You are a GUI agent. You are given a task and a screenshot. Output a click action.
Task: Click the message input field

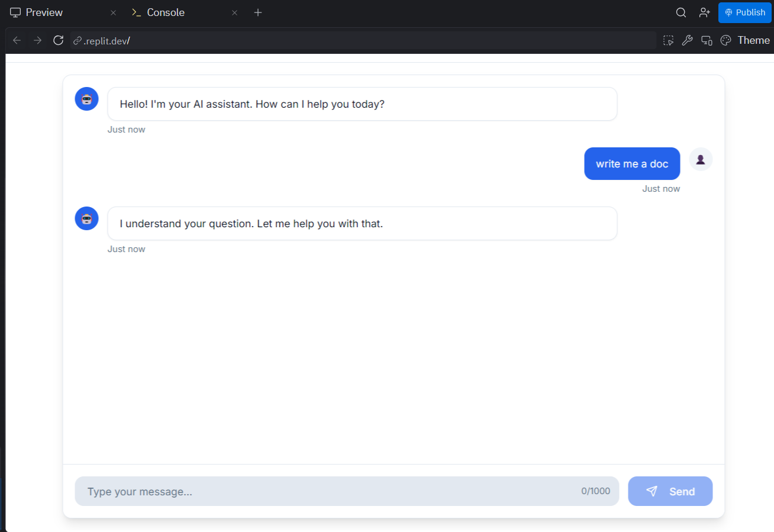[x=296, y=491]
